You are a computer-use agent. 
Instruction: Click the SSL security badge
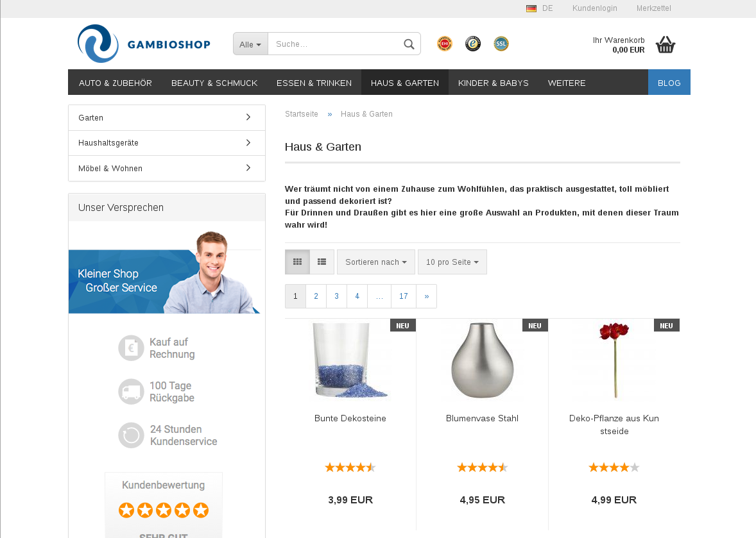pos(501,44)
